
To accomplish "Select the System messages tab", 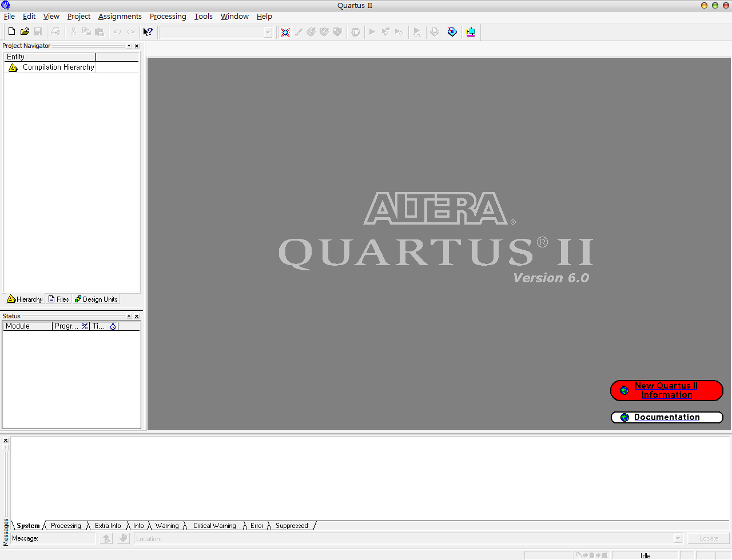I will [28, 526].
